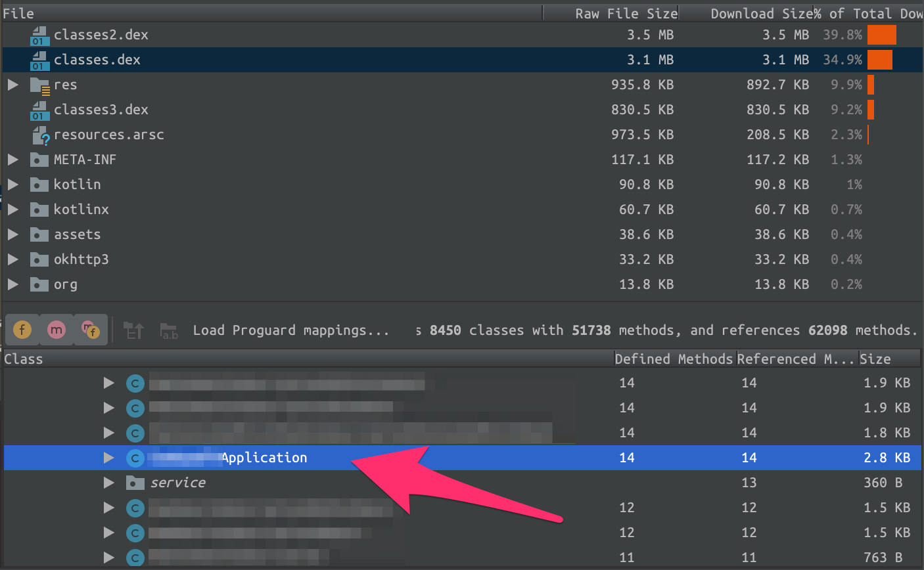This screenshot has height=570, width=924.
Task: Sort by the Raw File Size column
Action: pos(626,13)
